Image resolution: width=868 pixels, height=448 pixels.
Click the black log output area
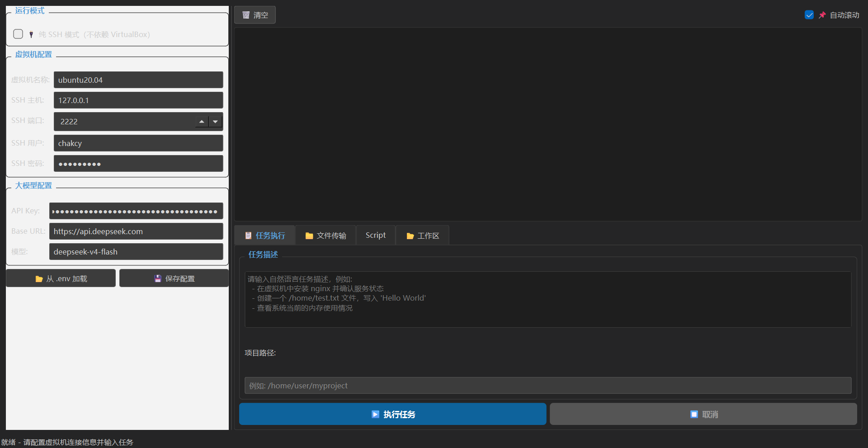[548, 124]
